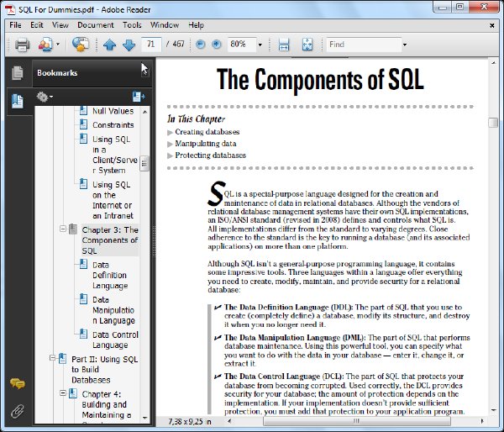The height and width of the screenshot is (432, 504).
Task: Click the horizontal scroll right arrow
Action: point(482,421)
